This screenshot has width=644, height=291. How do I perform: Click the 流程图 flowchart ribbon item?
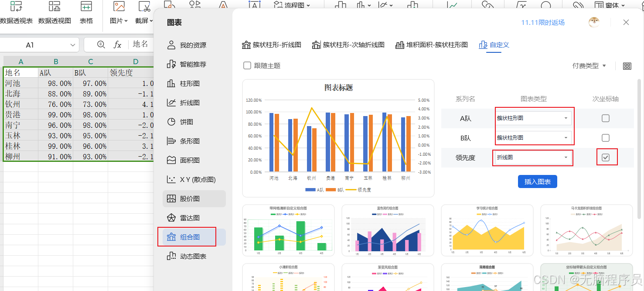(x=292, y=5)
